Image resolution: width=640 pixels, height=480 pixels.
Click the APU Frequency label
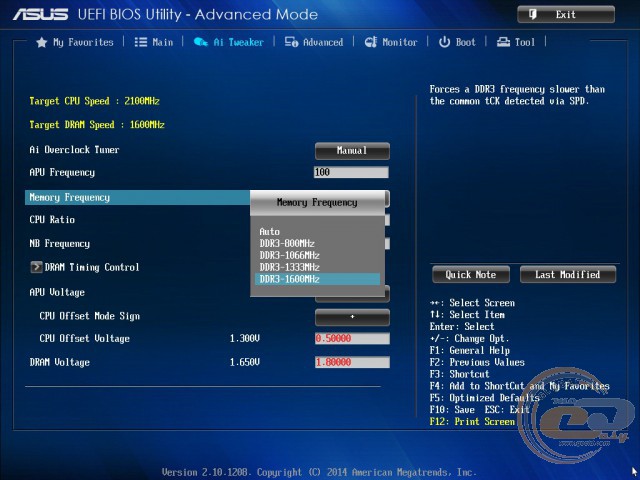coord(62,173)
